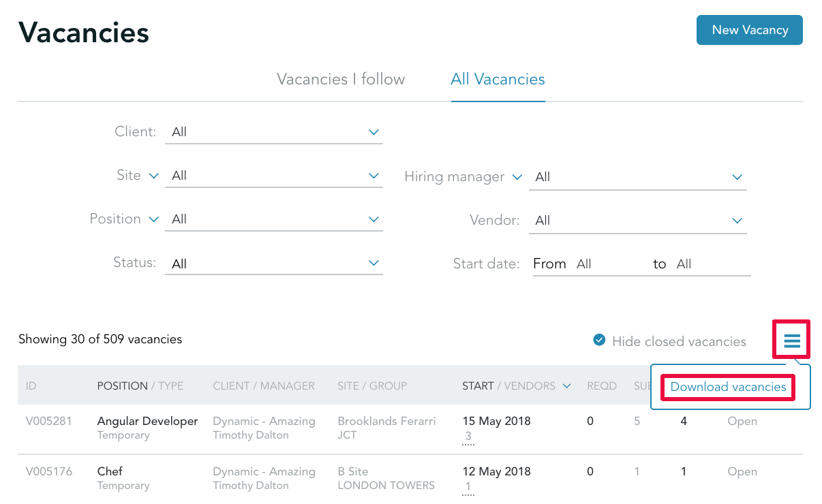Click the chevron next to Hiring manager label
The width and height of the screenshot is (822, 504).
coord(517,177)
